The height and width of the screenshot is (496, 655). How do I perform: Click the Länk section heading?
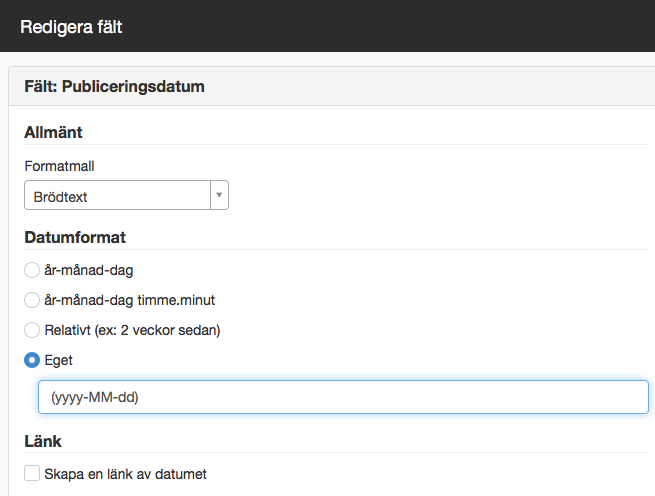pyautogui.click(x=43, y=441)
